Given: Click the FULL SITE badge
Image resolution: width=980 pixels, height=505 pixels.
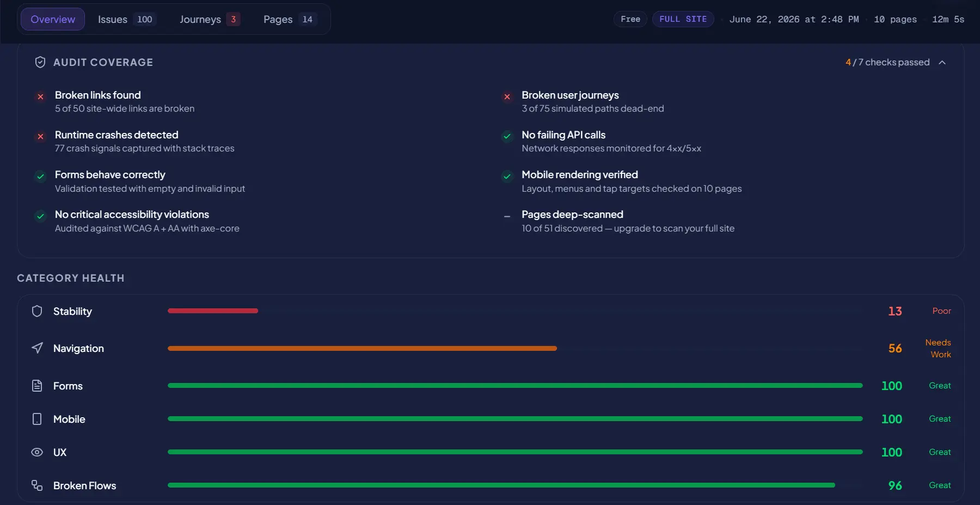Looking at the screenshot, I should 683,19.
